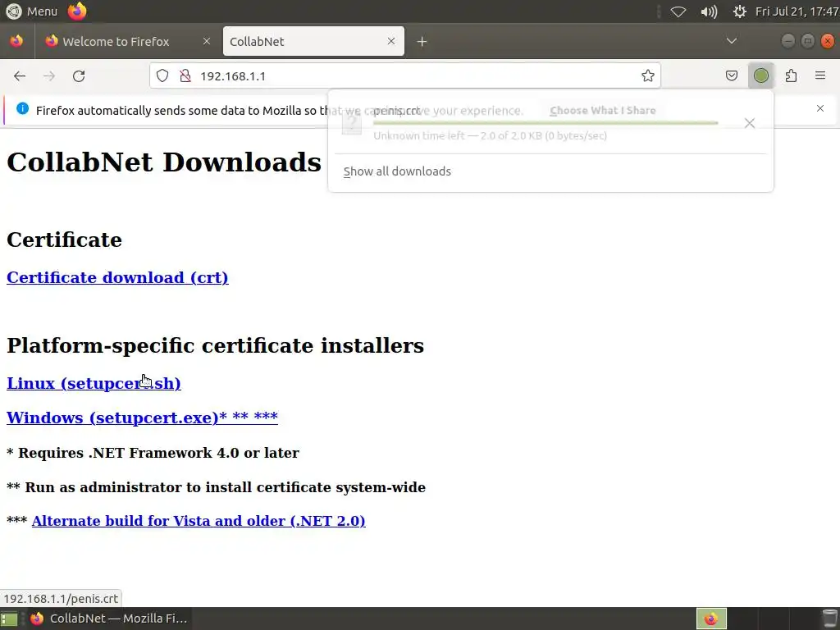Click the forward navigation arrow
Screen dimensions: 840x630
click(49, 76)
